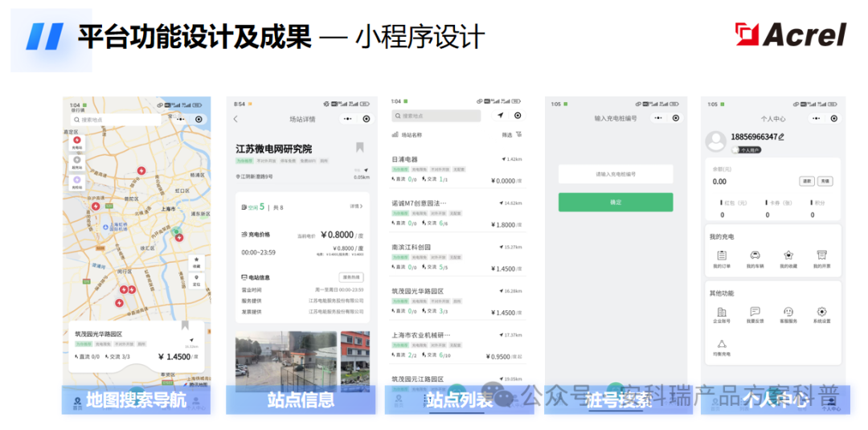Close the mini program from the station list
868x430 pixels.
click(518, 115)
